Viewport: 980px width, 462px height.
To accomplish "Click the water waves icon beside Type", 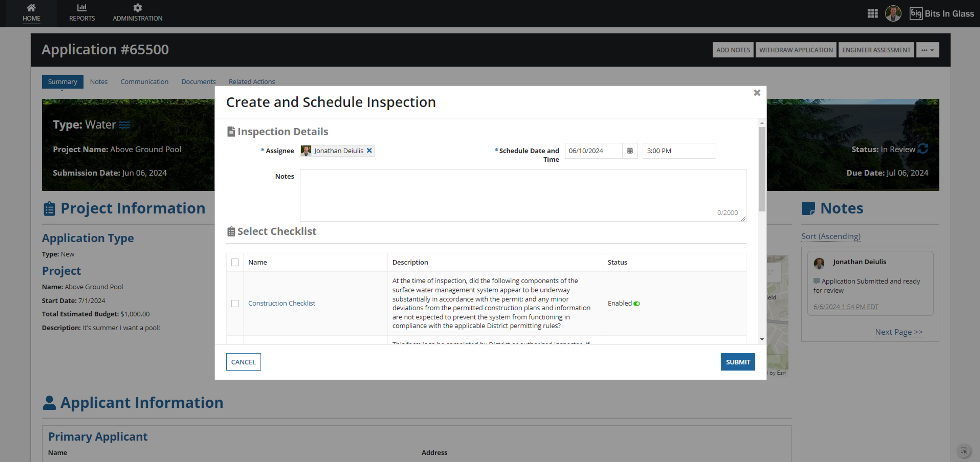I will [x=124, y=125].
